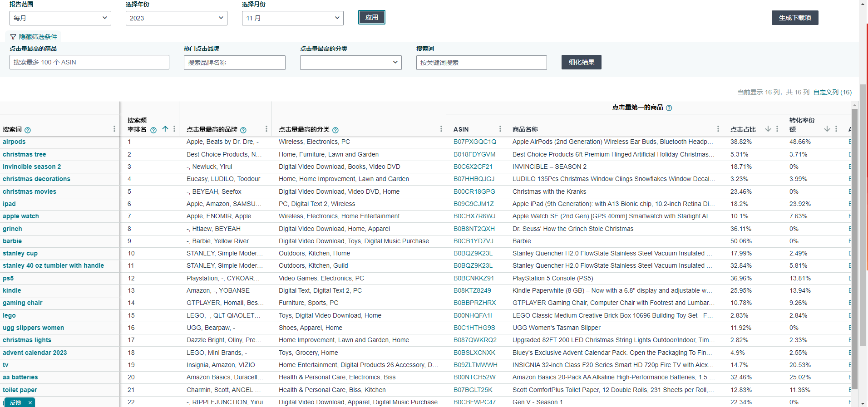Viewport: 868px width, 407px height.
Task: Open ASIN link B0BCNKKZ91
Action: [473, 278]
